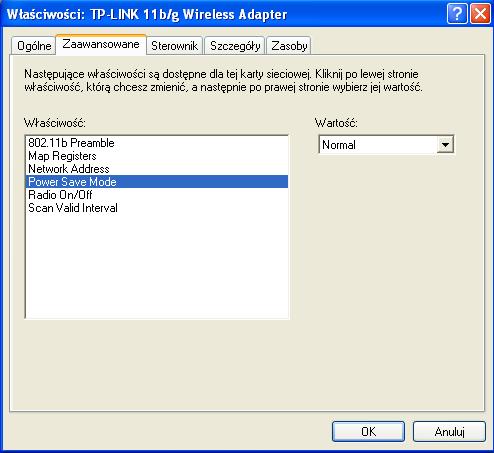Click the highlighted Power Save Mode entry
The image size is (494, 453).
coord(157,182)
